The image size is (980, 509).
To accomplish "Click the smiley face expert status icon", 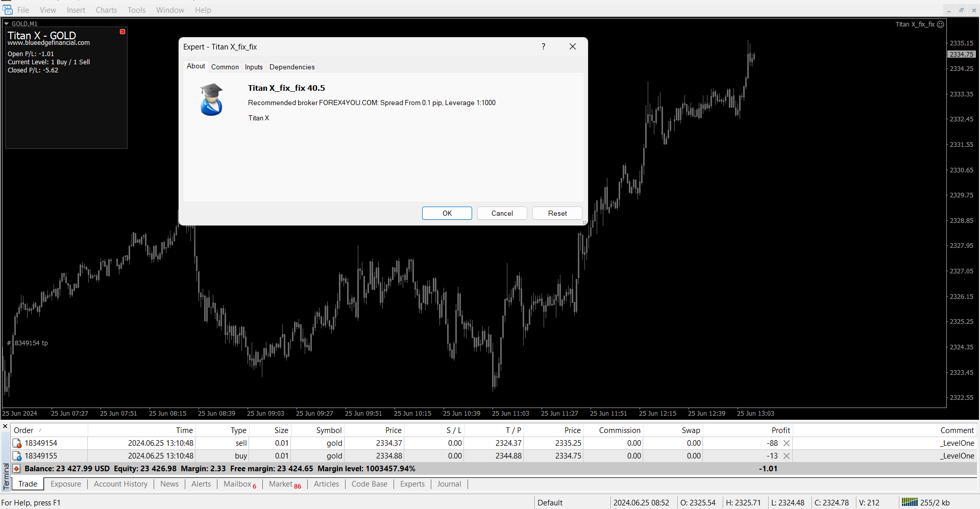I will click(941, 24).
